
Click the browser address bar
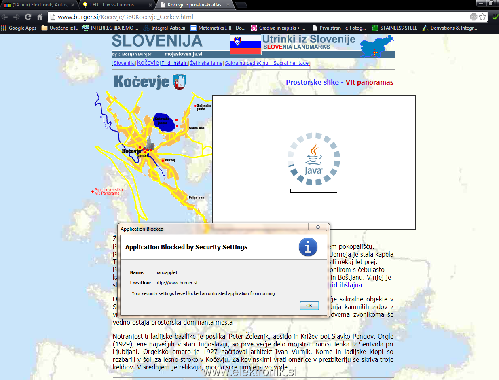click(x=260, y=17)
